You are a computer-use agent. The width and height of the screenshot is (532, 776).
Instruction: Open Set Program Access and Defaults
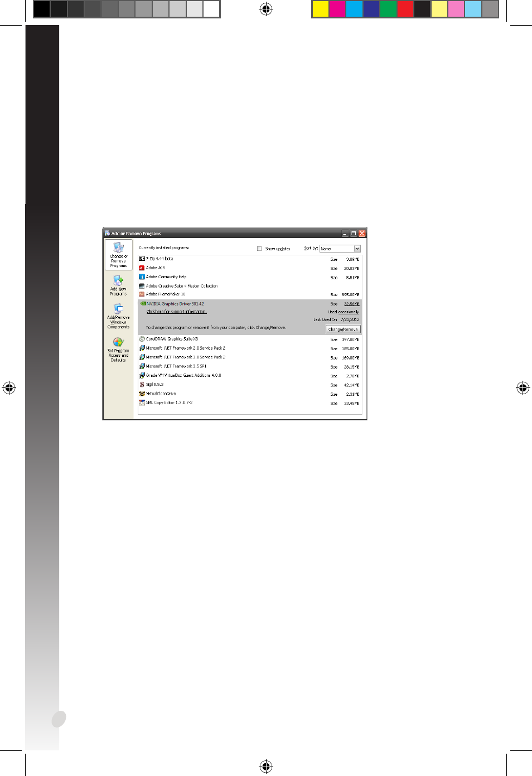tap(118, 350)
